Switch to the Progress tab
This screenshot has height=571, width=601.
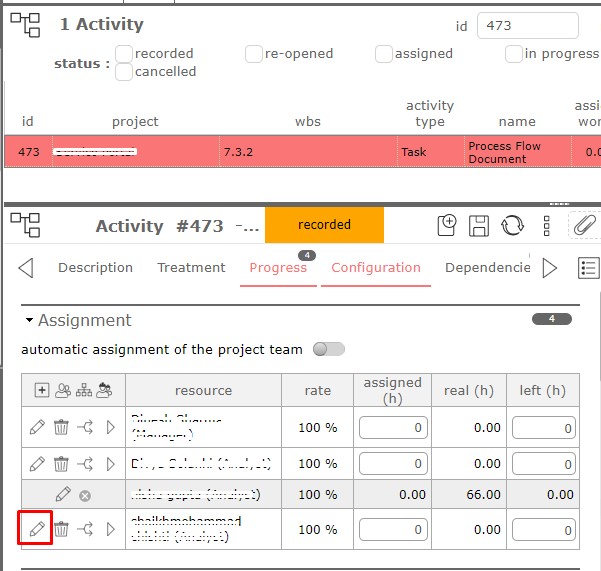coord(278,267)
